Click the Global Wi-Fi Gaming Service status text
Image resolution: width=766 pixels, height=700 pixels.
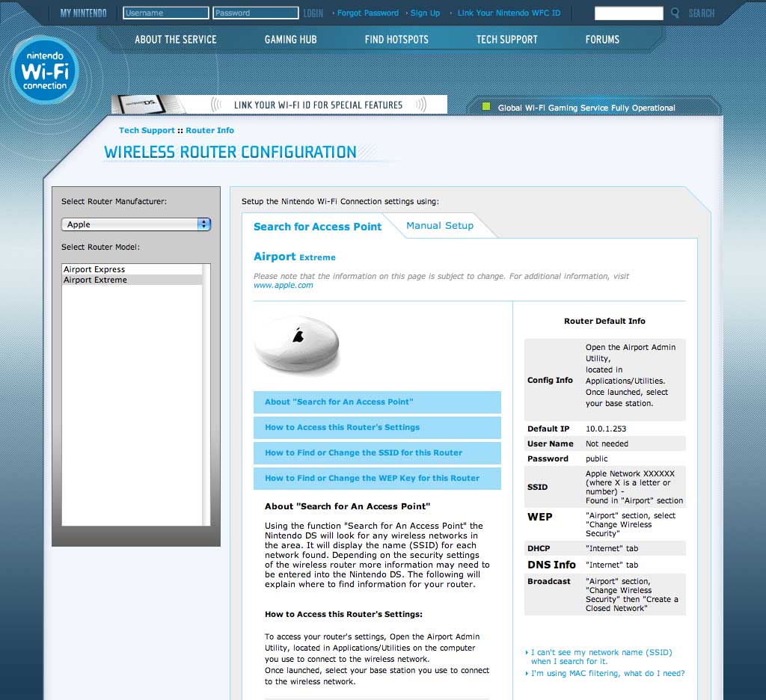pos(586,108)
